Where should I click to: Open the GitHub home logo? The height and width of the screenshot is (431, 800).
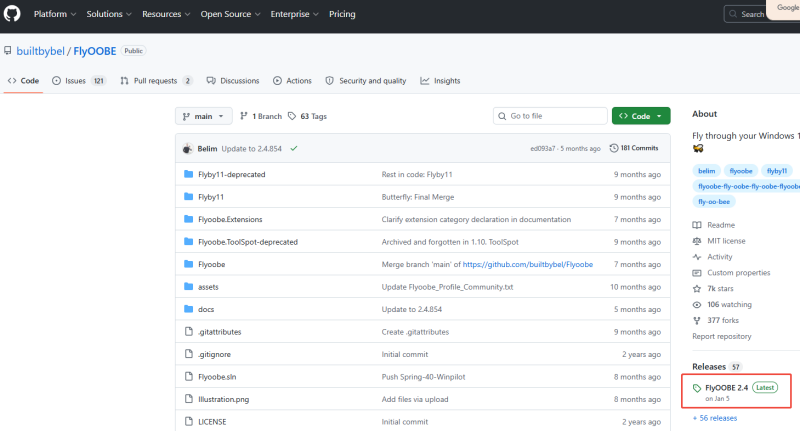[12, 13]
